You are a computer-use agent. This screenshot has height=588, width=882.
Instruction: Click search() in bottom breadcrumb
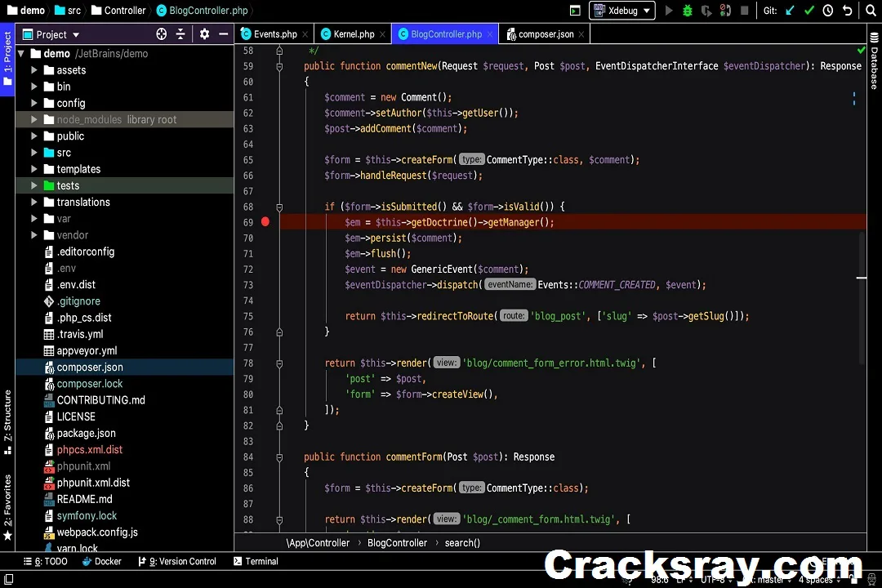coord(462,543)
